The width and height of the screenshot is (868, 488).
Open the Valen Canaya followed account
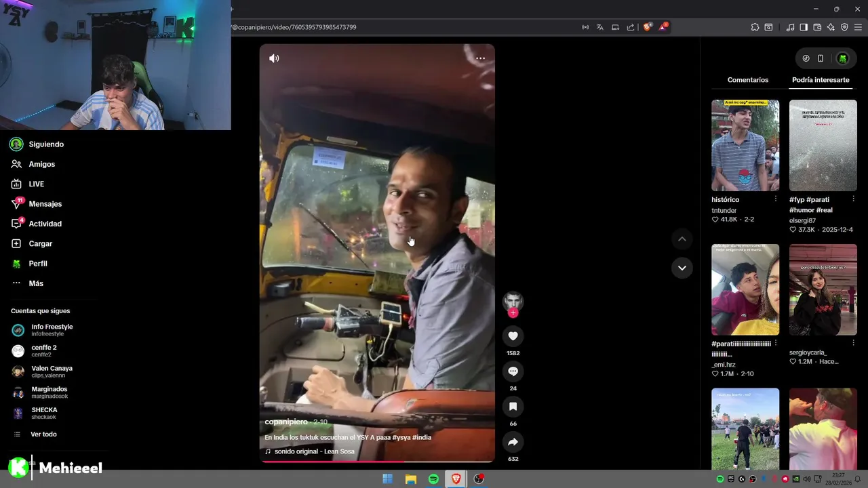click(42, 371)
